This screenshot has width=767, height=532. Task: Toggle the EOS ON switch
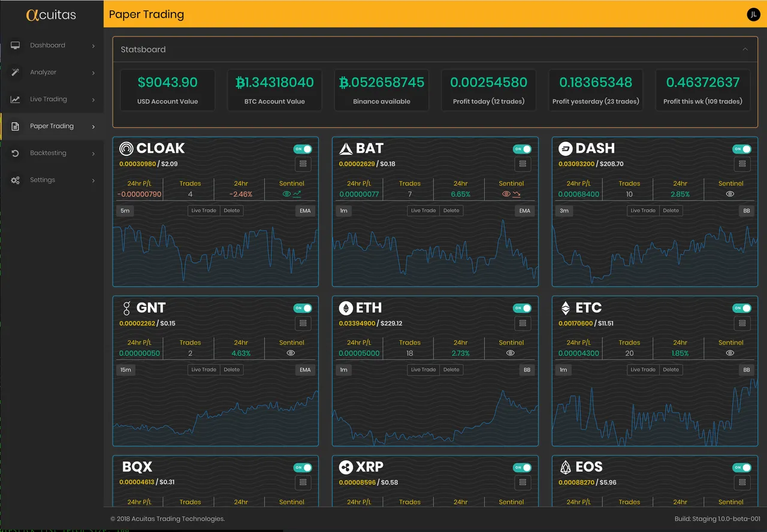pyautogui.click(x=742, y=467)
